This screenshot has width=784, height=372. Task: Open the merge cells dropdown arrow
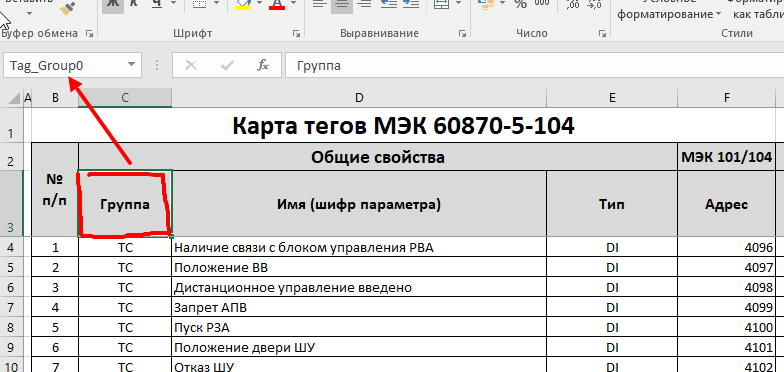458,4
